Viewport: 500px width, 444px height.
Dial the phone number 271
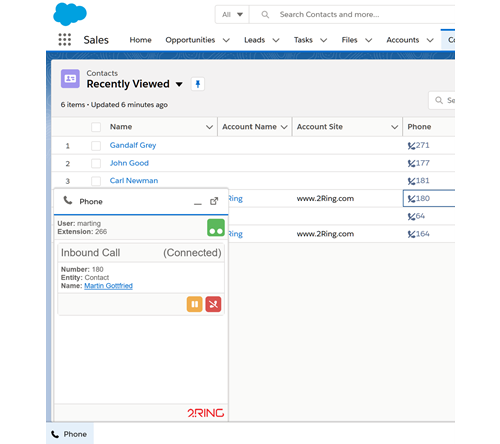[x=423, y=145]
